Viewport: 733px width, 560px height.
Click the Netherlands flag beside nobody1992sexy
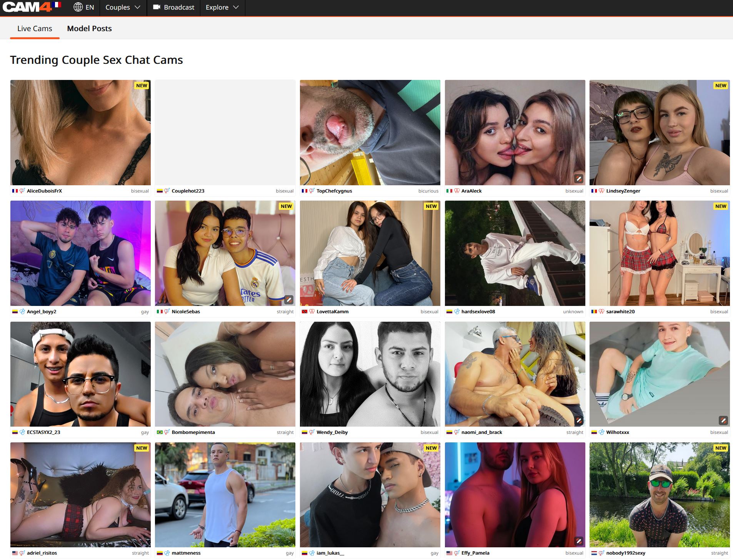click(x=594, y=553)
